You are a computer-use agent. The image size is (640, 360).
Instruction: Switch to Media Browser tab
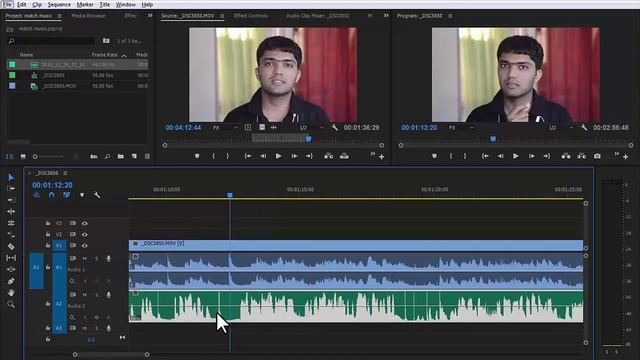(89, 16)
